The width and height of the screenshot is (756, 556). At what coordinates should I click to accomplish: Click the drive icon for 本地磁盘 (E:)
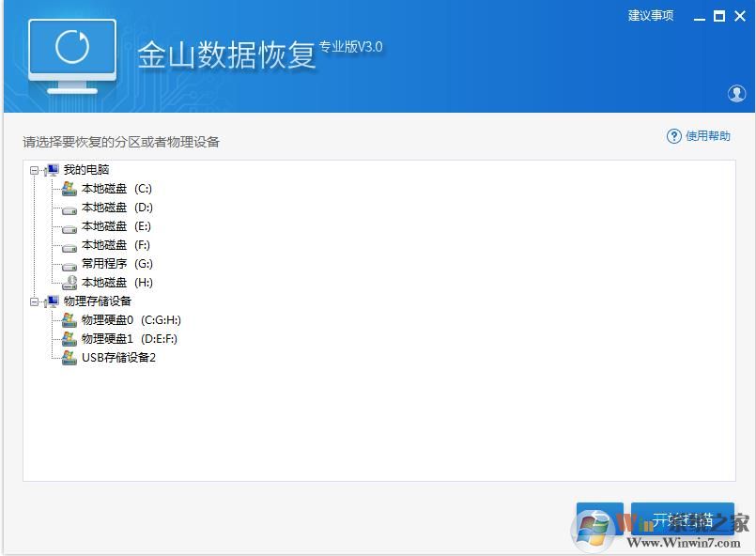tap(69, 228)
